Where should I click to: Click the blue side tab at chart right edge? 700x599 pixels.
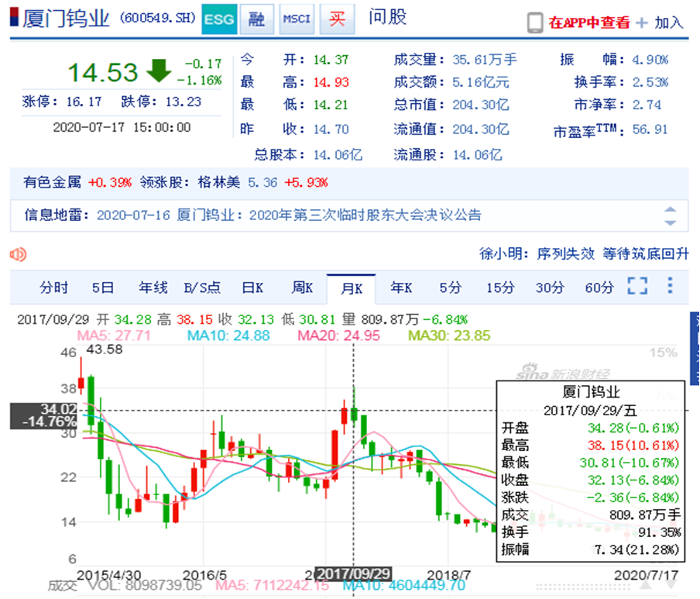click(695, 349)
